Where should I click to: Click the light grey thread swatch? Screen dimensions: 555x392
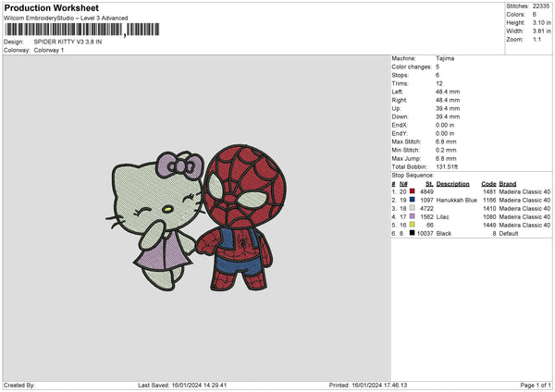tap(412, 208)
